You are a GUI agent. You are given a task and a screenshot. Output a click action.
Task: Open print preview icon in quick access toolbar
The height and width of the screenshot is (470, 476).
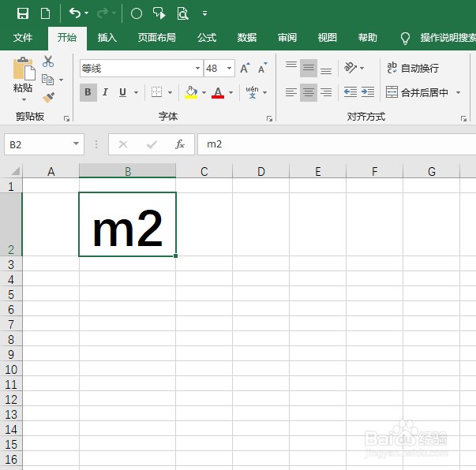click(182, 13)
